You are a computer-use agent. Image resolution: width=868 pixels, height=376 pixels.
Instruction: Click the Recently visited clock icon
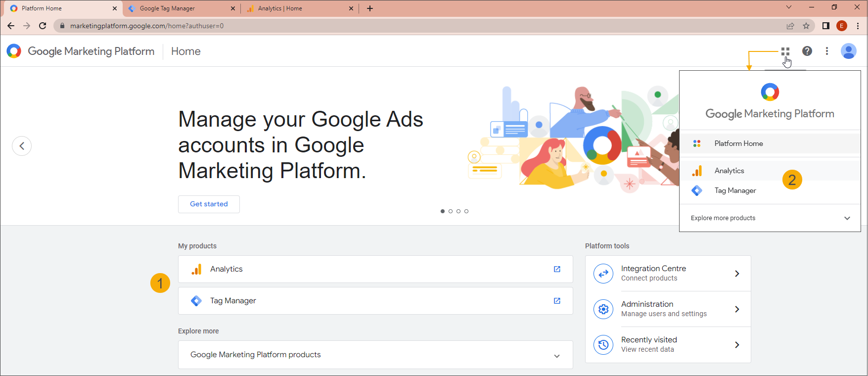(x=603, y=345)
